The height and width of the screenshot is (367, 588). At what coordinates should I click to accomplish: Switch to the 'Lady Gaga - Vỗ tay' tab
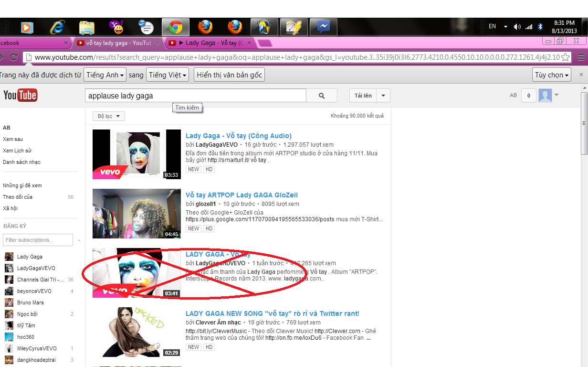click(x=210, y=43)
